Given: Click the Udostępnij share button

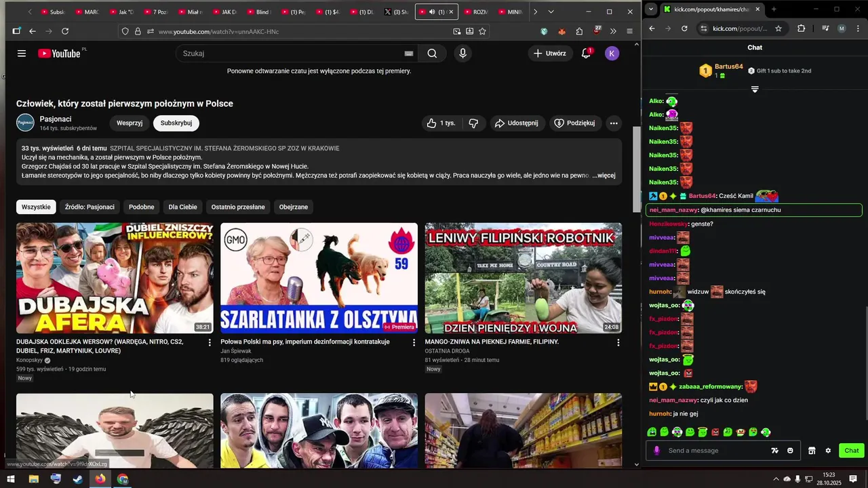Looking at the screenshot, I should 516,123.
